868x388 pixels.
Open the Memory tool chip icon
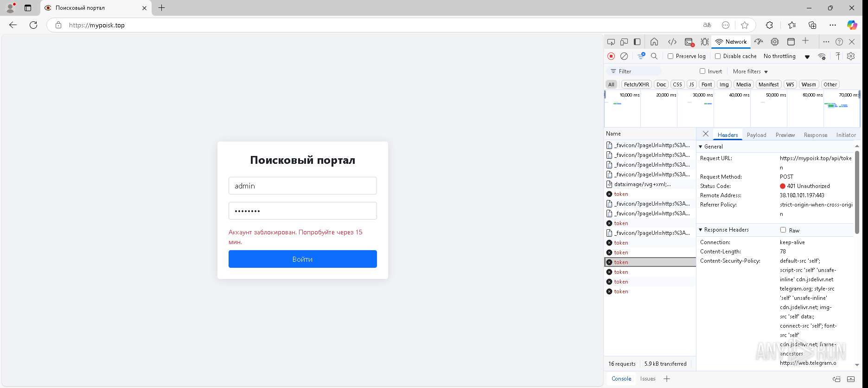[775, 42]
